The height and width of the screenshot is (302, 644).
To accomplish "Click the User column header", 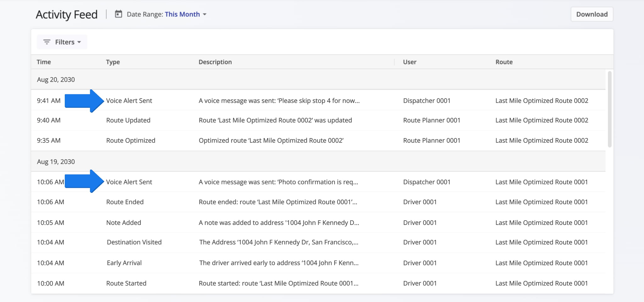I will pyautogui.click(x=410, y=62).
